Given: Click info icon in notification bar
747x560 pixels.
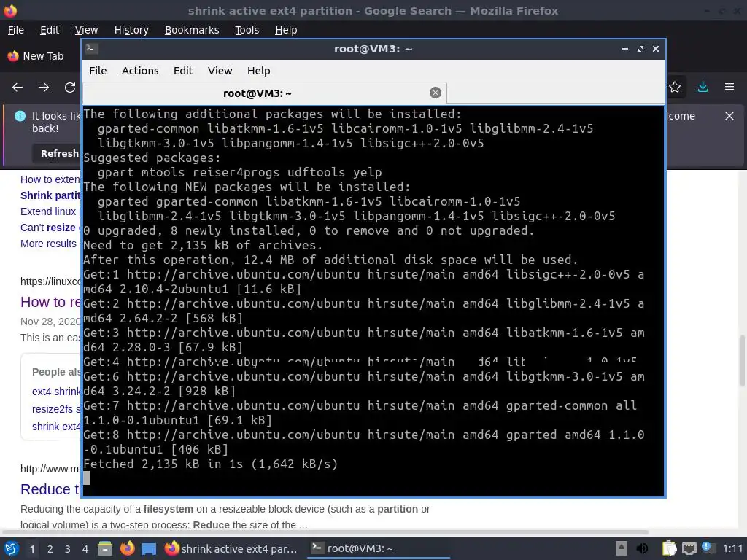Looking at the screenshot, I should coord(20,116).
